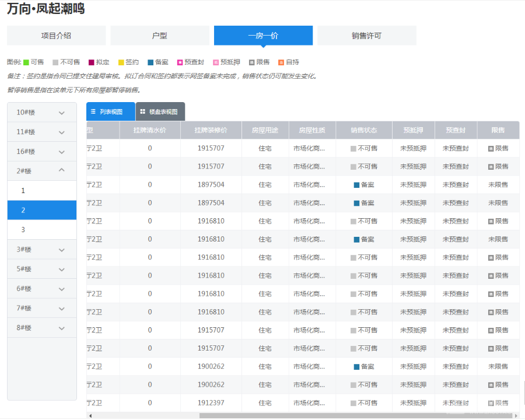The image size is (525, 420).
Task: Click the blue 备案 legend icon
Action: [150, 62]
